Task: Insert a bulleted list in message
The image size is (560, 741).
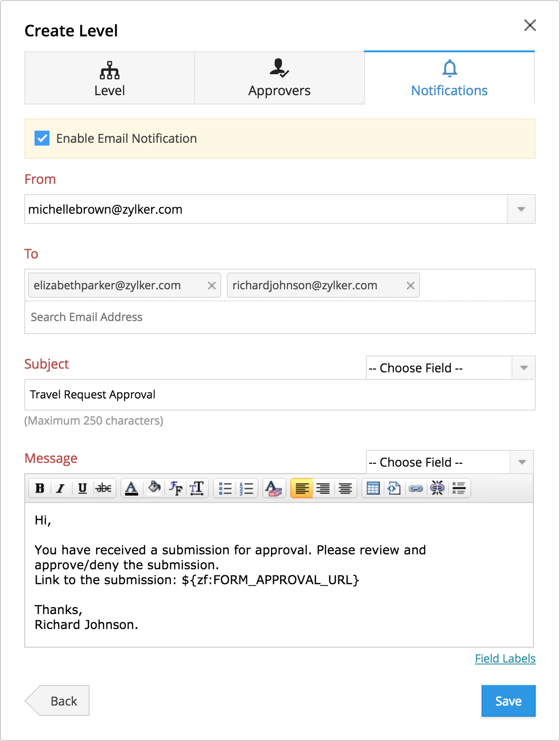Action: click(x=225, y=488)
